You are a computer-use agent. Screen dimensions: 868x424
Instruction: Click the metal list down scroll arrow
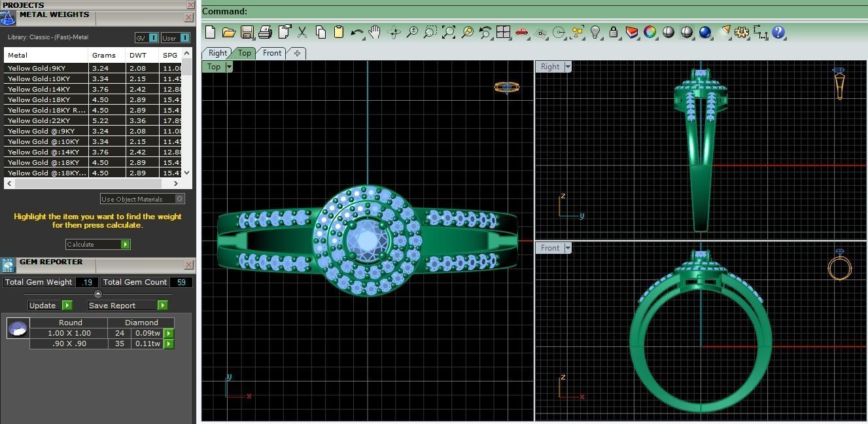pos(187,173)
